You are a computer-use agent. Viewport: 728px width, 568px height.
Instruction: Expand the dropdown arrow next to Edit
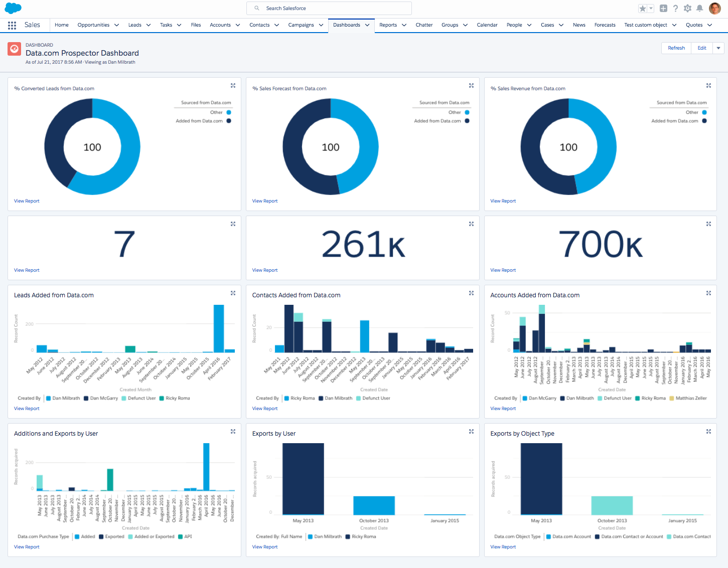(718, 48)
